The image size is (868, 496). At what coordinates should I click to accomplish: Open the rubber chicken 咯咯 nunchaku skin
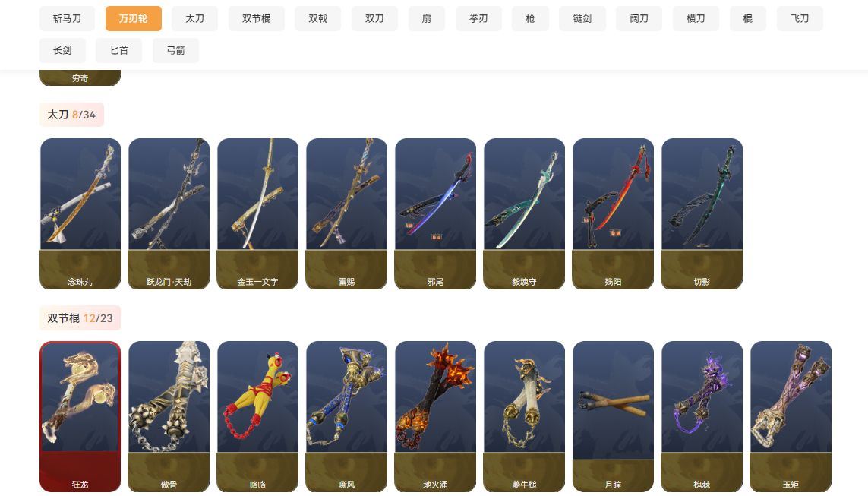[x=258, y=416]
